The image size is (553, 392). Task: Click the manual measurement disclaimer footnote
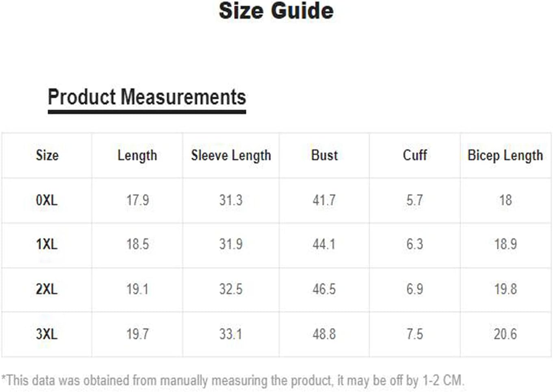click(233, 381)
